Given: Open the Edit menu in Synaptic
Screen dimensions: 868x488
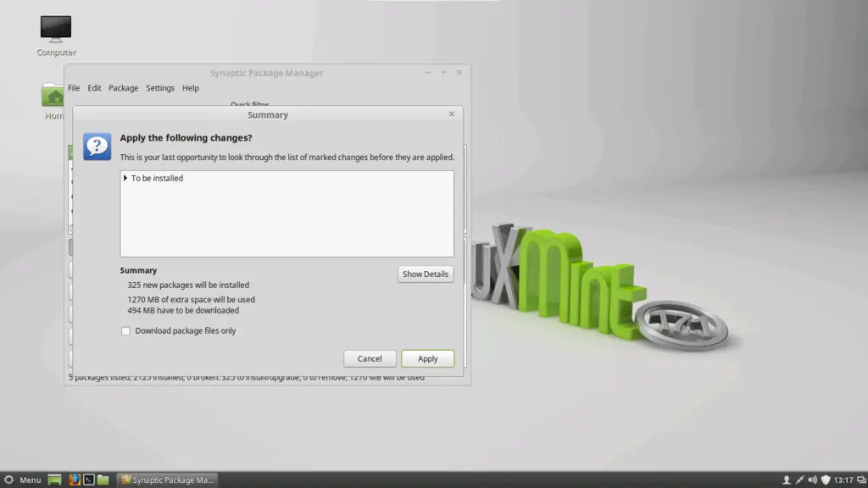Looking at the screenshot, I should click(x=94, y=88).
